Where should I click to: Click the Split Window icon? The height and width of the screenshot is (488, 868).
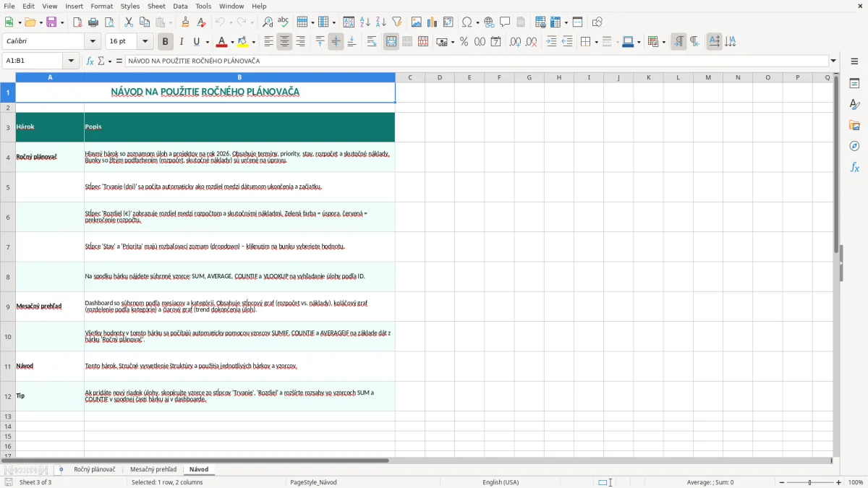(x=577, y=22)
